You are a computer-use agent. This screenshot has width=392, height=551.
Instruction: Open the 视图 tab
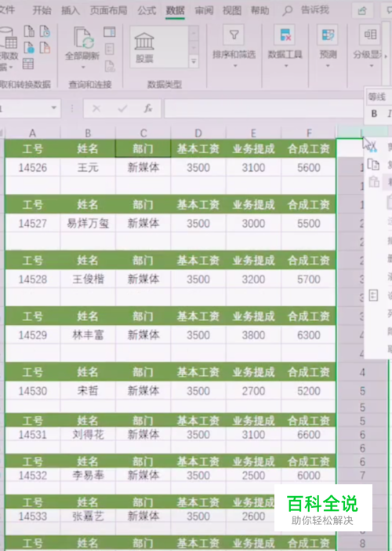click(x=232, y=10)
